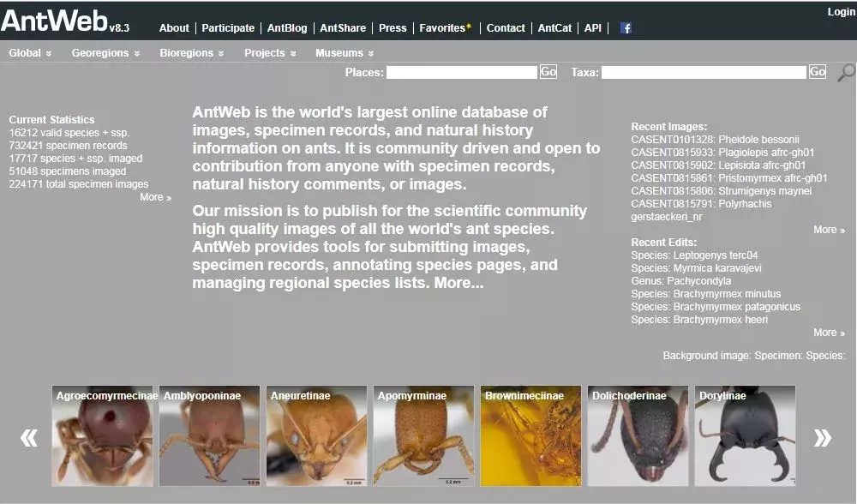Open the Apomyrminae subfamily thumbnail

point(423,435)
